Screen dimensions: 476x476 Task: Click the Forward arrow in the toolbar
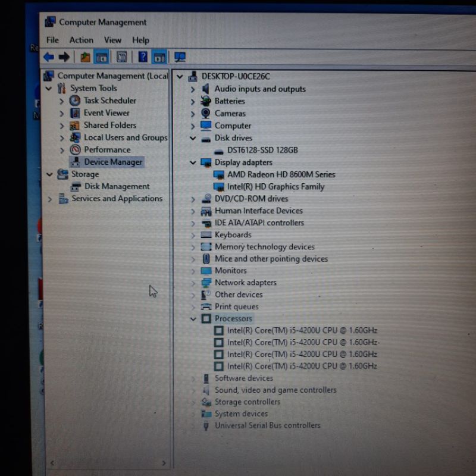point(64,57)
